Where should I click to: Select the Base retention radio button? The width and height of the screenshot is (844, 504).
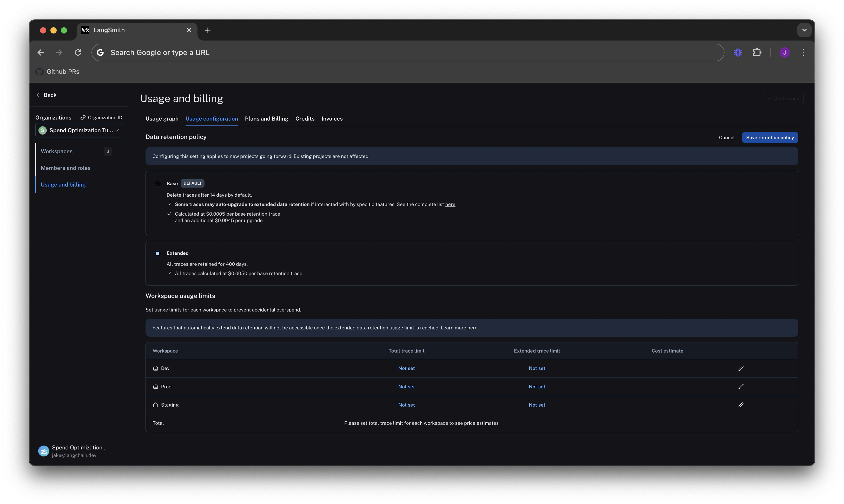point(157,183)
